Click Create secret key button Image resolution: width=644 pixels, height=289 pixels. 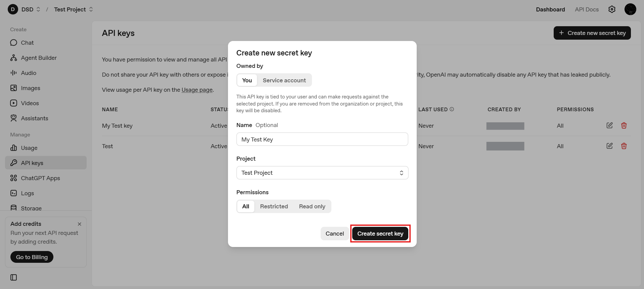(380, 234)
